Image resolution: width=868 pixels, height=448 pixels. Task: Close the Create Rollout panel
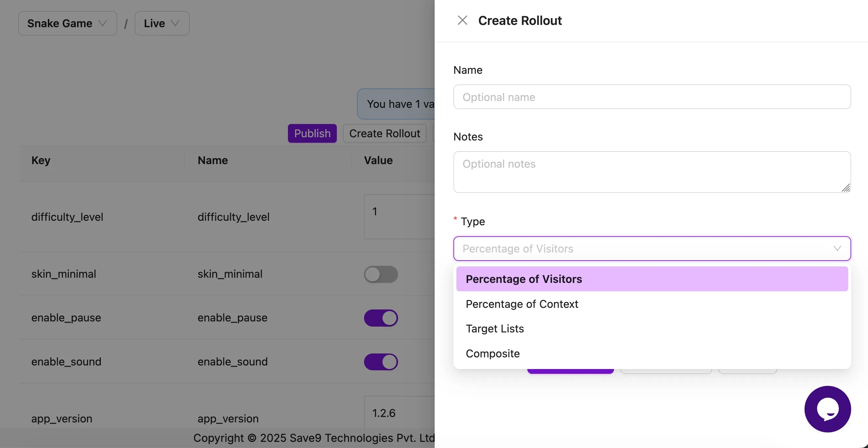pyautogui.click(x=462, y=20)
